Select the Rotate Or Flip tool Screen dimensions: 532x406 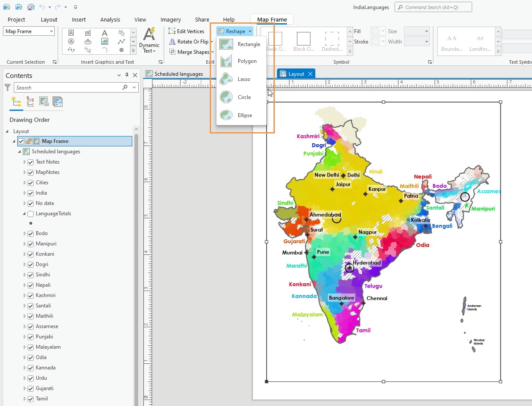click(x=190, y=41)
